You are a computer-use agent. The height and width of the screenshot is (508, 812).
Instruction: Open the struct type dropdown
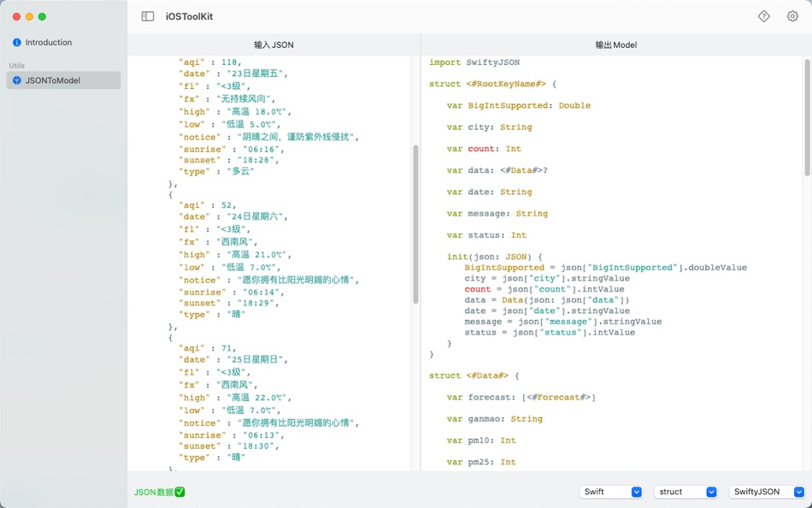click(x=685, y=492)
